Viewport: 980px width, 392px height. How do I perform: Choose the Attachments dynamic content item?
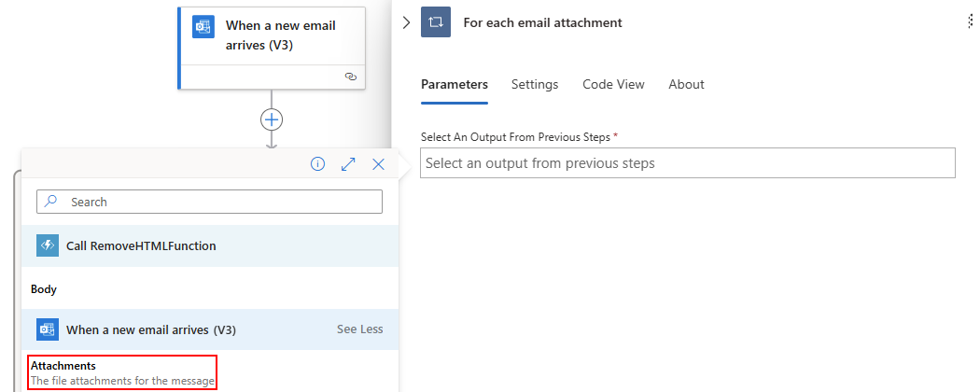(123, 372)
